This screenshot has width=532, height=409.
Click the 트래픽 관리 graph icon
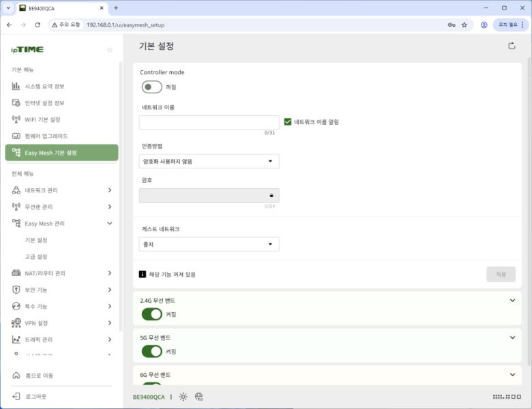point(16,339)
